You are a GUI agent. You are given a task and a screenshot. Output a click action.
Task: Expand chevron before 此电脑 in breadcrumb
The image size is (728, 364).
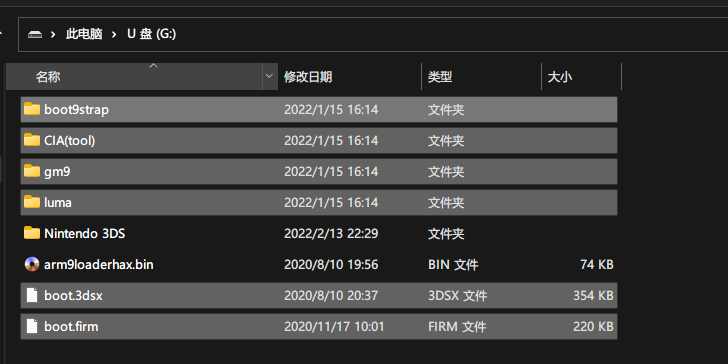tap(53, 34)
